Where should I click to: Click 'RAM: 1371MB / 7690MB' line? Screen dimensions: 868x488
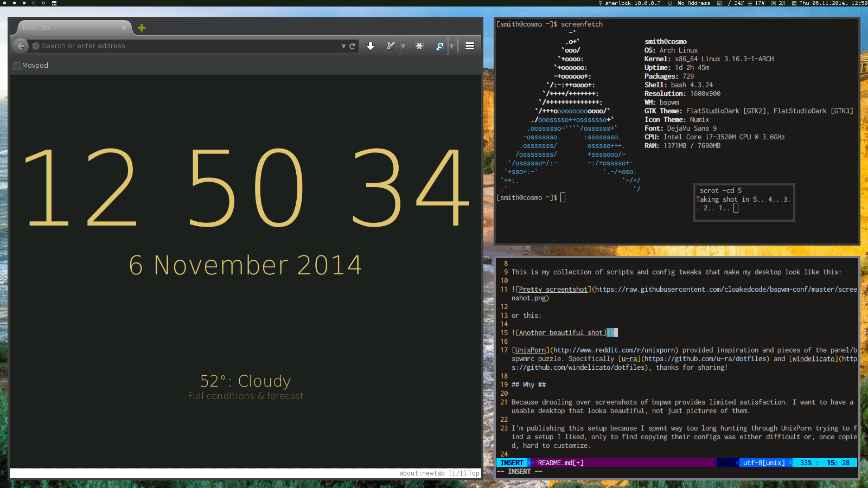(682, 146)
